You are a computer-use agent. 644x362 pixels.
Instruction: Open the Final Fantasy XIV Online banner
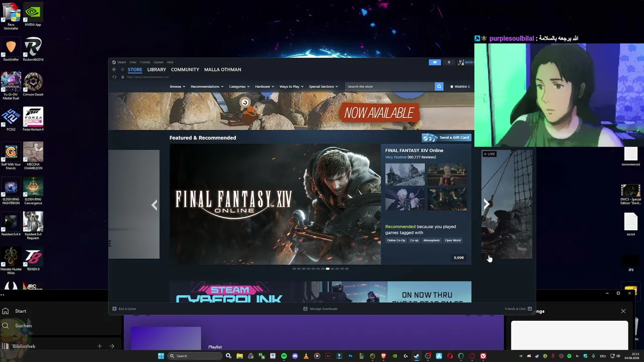pos(275,204)
